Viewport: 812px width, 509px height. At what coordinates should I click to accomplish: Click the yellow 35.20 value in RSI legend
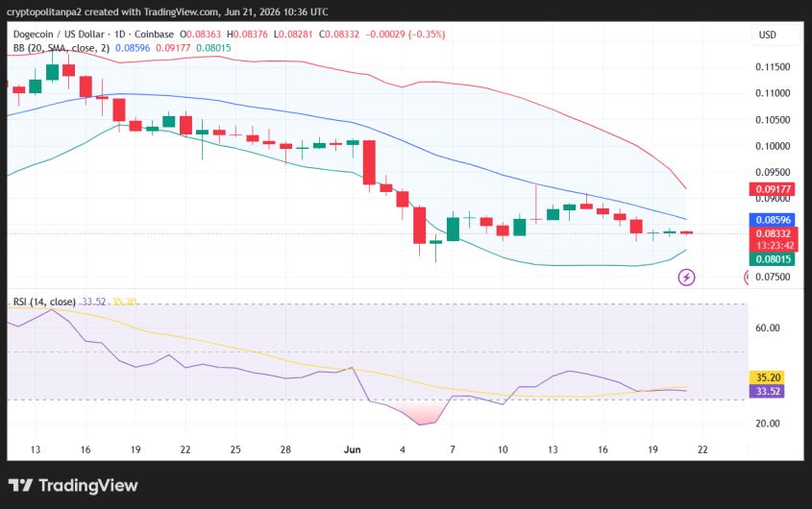click(x=124, y=302)
